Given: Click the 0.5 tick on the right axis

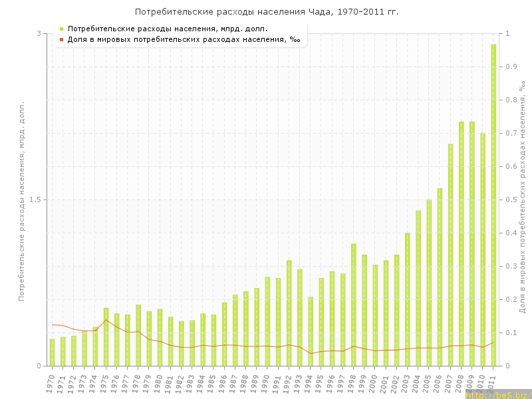Looking at the screenshot, I should [510, 199].
